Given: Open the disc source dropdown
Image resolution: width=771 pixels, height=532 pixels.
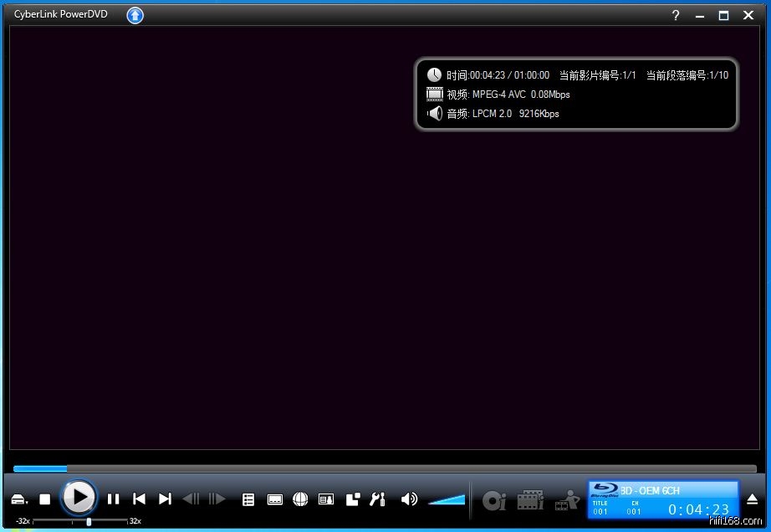Looking at the screenshot, I should tap(19, 500).
